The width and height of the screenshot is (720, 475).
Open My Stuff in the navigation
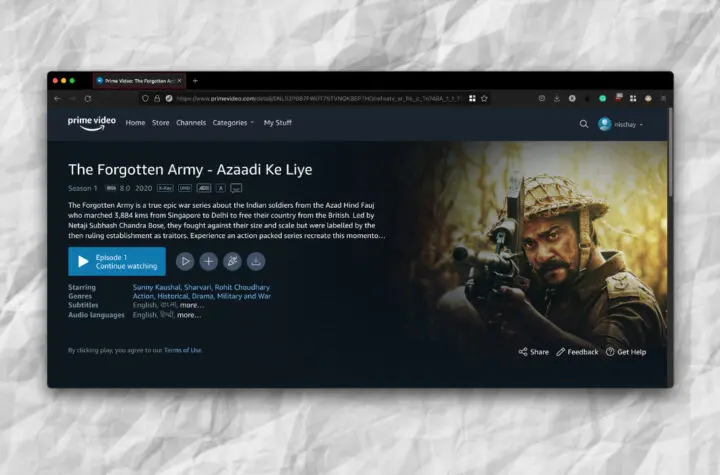pos(278,123)
